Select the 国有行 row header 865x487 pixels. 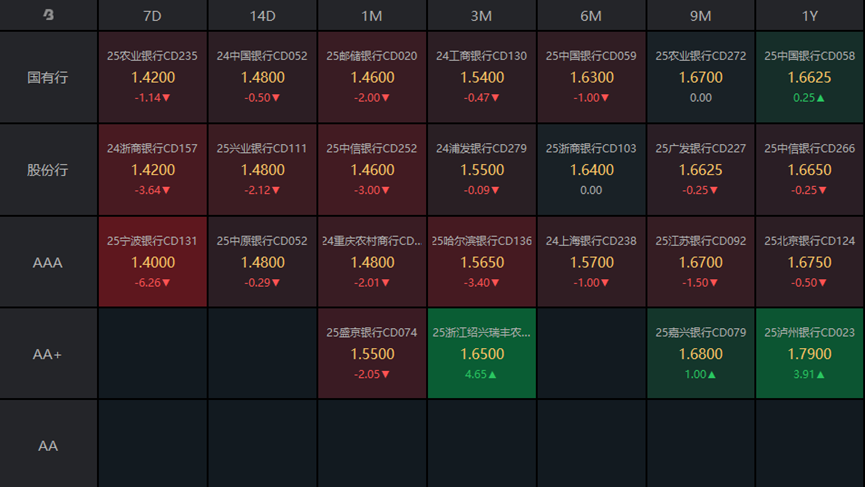click(48, 77)
